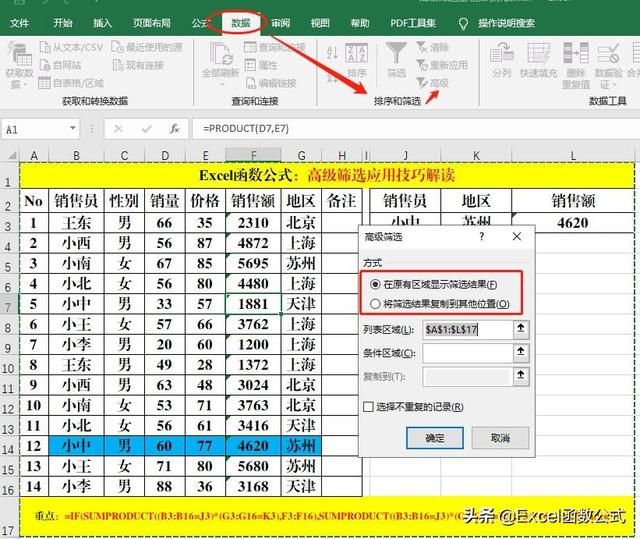Image resolution: width=640 pixels, height=539 pixels.
Task: Sort ascending with the A-Z icon
Action: (332, 52)
